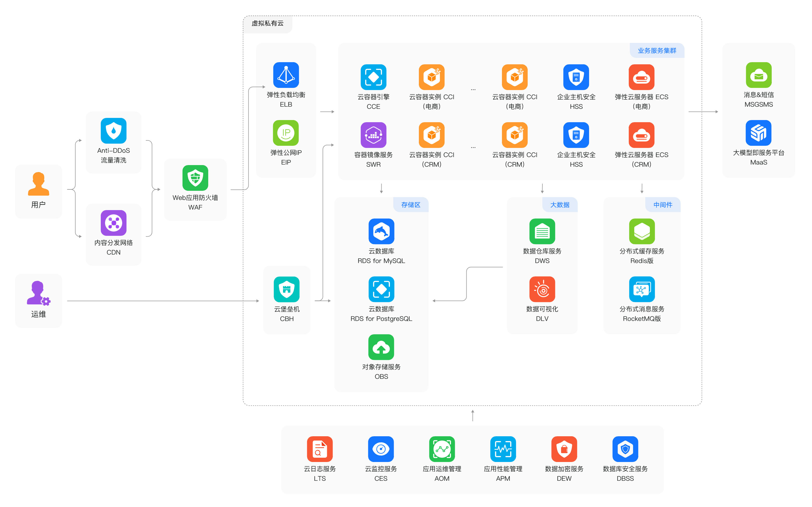Image resolution: width=812 pixels, height=507 pixels.
Task: Click the "弹性负载均衡" text label
Action: 286,95
